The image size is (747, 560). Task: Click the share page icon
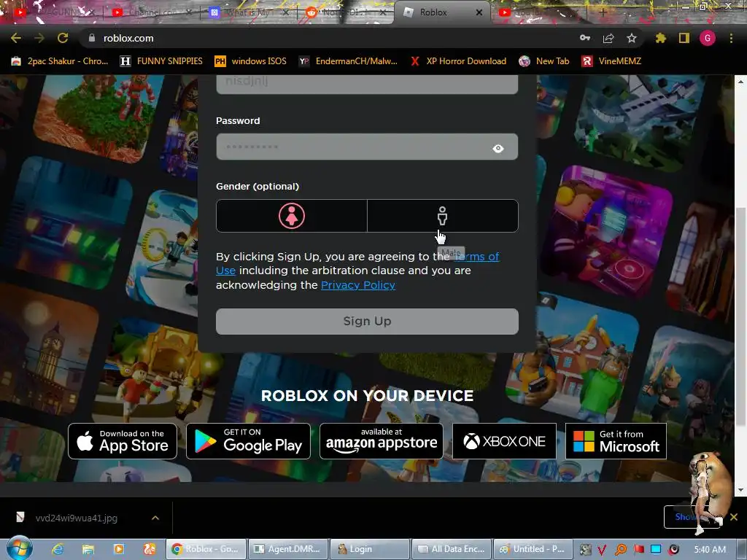pos(608,38)
